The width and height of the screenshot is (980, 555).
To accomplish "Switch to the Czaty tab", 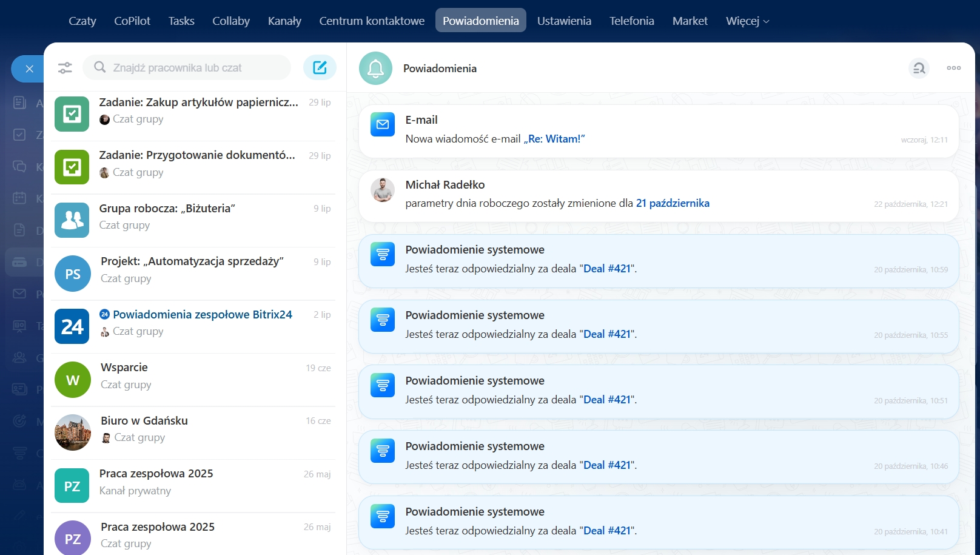I will (82, 21).
